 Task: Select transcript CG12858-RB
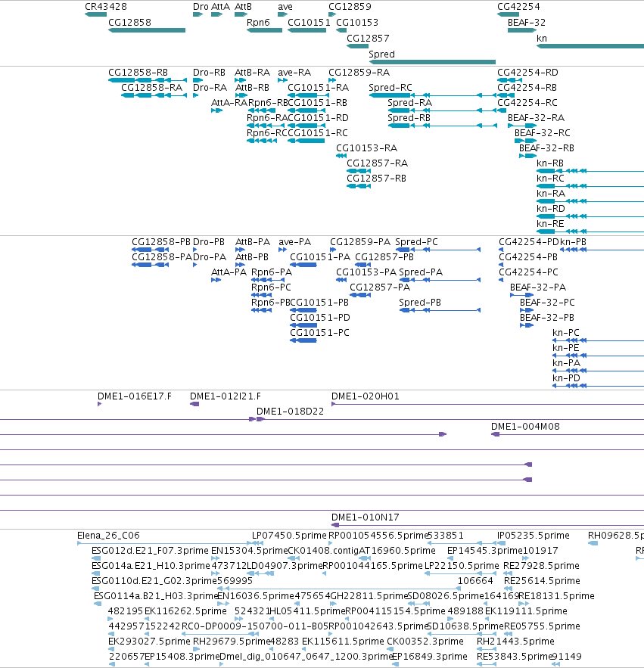tap(138, 73)
